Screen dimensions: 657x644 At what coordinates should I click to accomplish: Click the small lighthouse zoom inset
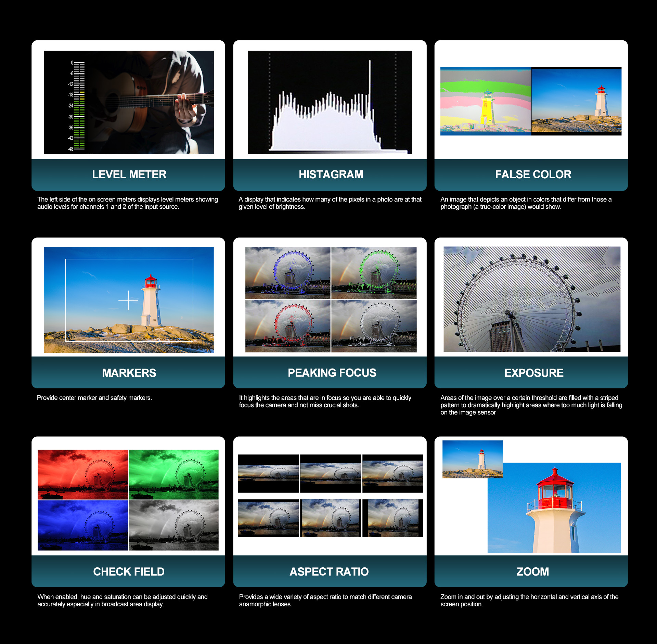472,459
